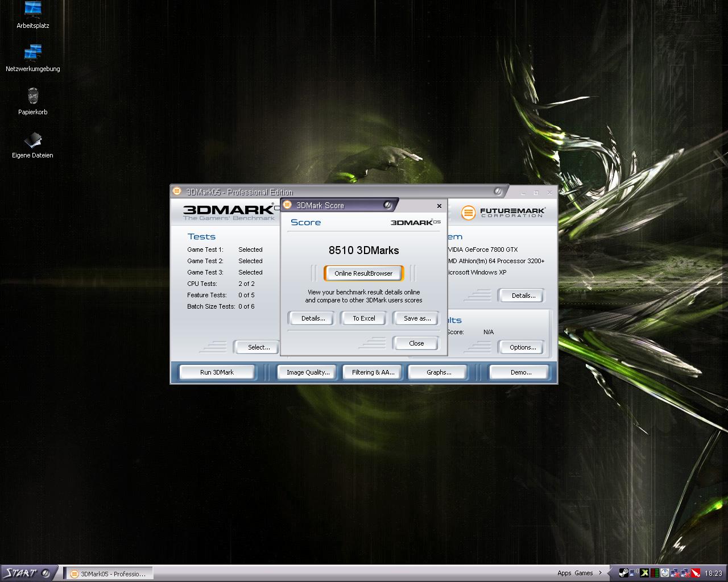Open the Games toolbar menu
Viewport: 728px width, 582px height.
584,573
